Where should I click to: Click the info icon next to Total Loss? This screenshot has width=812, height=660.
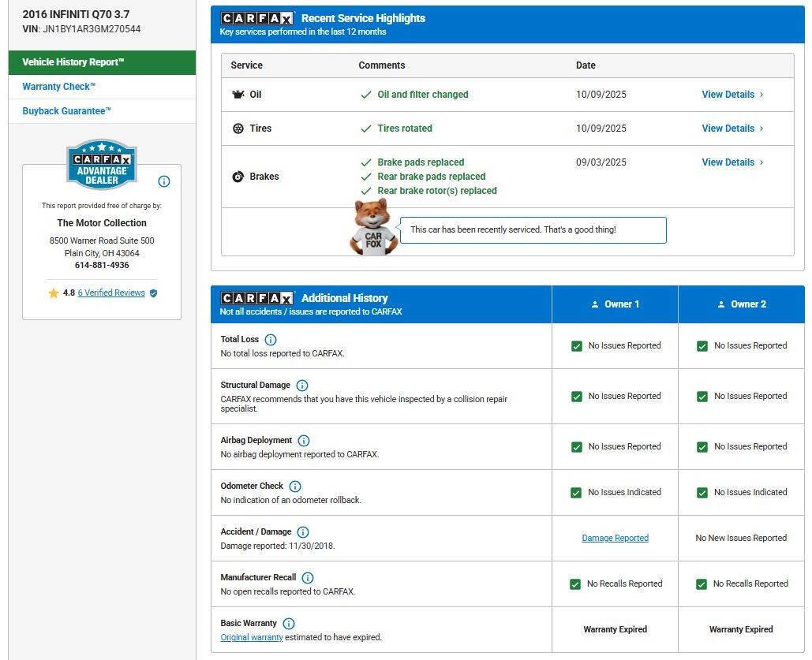coord(271,340)
